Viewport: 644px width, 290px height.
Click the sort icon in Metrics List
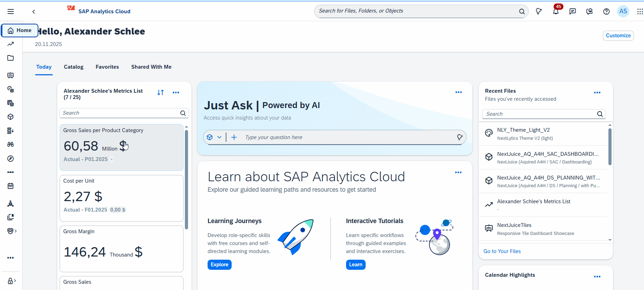pyautogui.click(x=160, y=92)
